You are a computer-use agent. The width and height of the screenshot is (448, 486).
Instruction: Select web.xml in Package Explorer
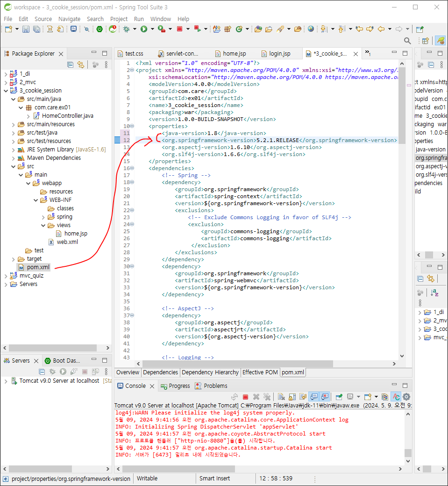coord(64,242)
